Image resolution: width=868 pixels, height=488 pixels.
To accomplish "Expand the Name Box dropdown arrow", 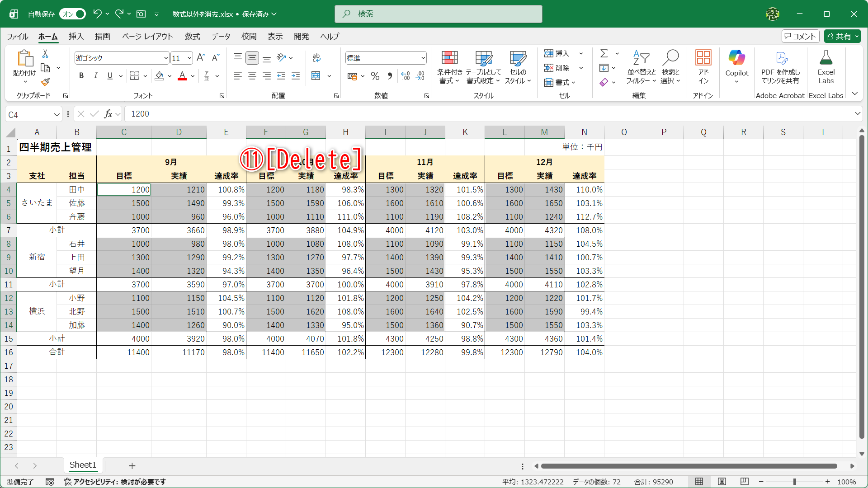I will point(57,115).
